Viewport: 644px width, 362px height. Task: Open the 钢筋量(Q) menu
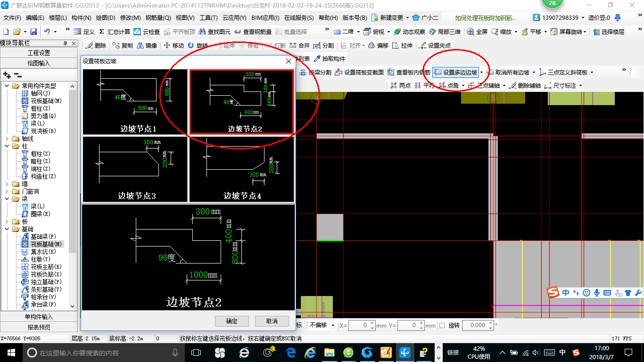click(158, 18)
